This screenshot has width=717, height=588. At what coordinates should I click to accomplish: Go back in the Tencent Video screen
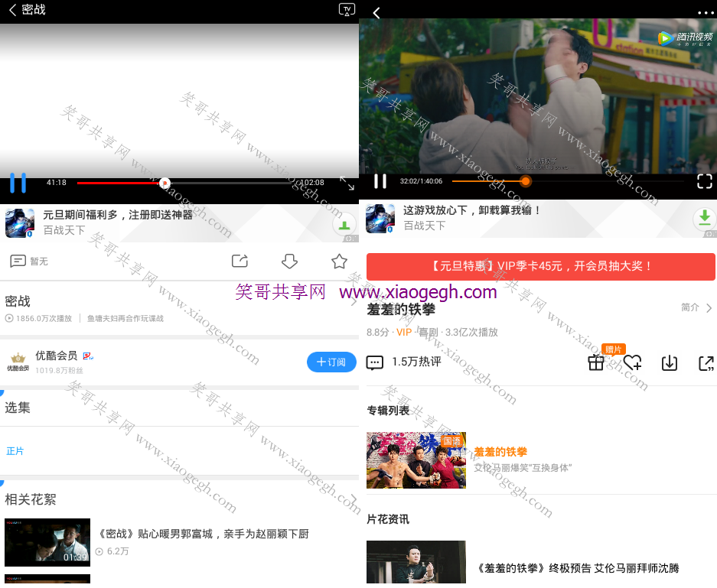point(376,13)
